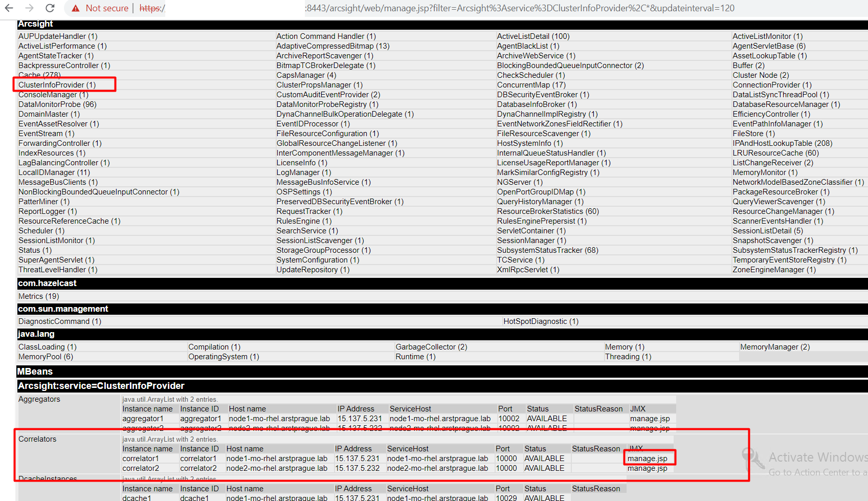Viewport: 868px width, 501px height.
Task: Open correlator2's manage.jsp link
Action: click(648, 468)
